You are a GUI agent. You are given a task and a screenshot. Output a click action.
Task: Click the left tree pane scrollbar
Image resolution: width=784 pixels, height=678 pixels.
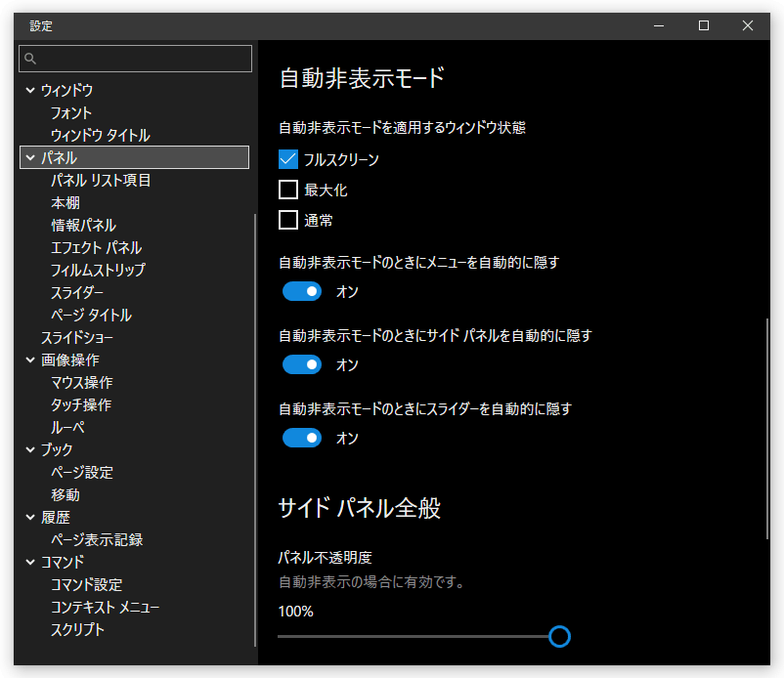pyautogui.click(x=255, y=430)
